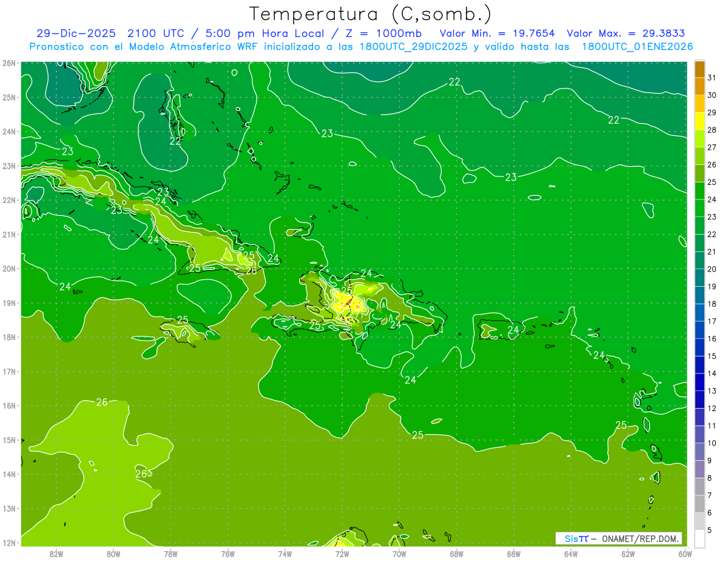Click '15' on the color scale

[x=712, y=356]
